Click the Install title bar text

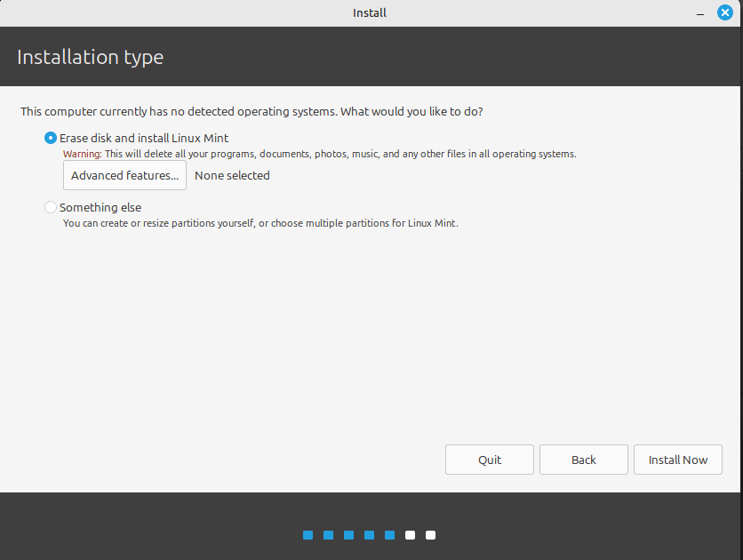370,12
